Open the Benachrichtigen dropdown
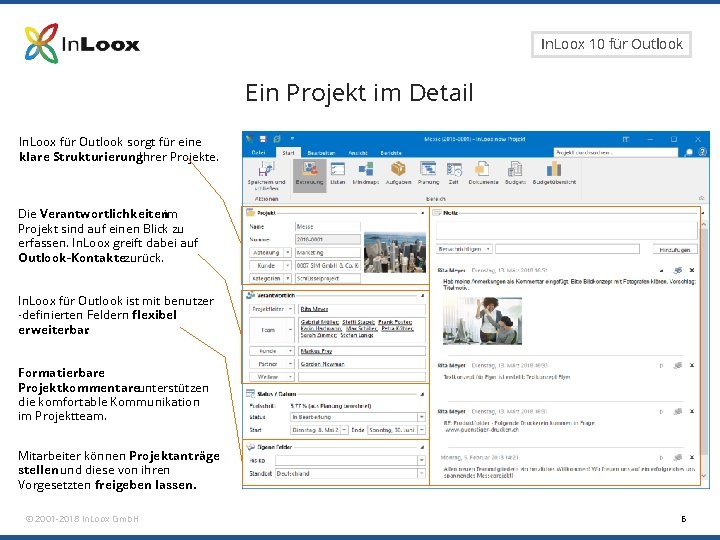The height and width of the screenshot is (540, 720). pyautogui.click(x=488, y=249)
